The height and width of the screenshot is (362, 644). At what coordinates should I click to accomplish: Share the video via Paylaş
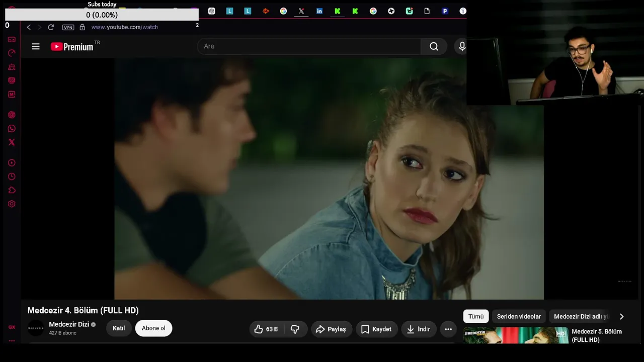[x=331, y=329]
